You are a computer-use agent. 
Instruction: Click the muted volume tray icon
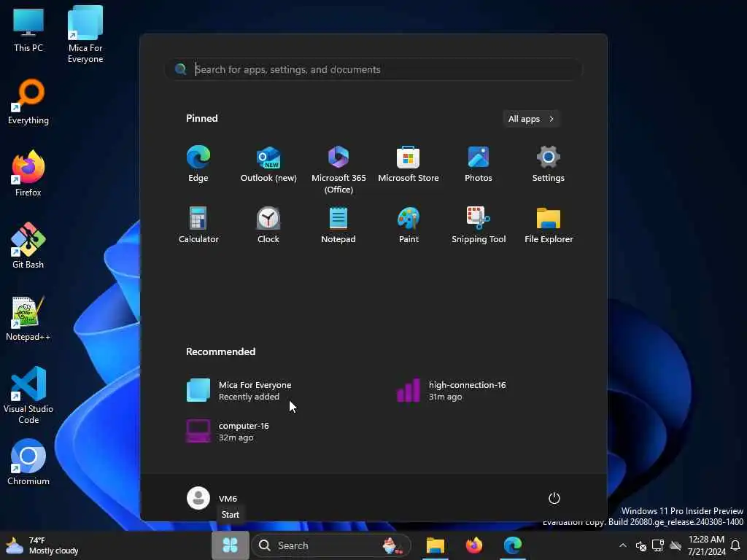coord(640,546)
